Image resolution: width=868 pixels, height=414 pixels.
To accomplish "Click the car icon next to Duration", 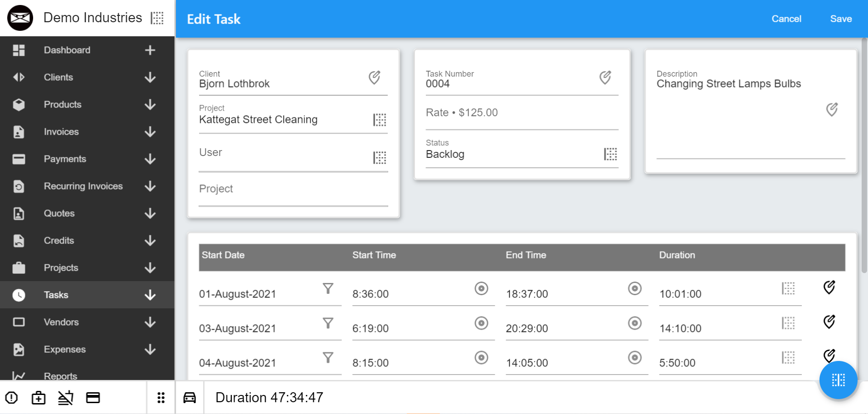I will [190, 397].
